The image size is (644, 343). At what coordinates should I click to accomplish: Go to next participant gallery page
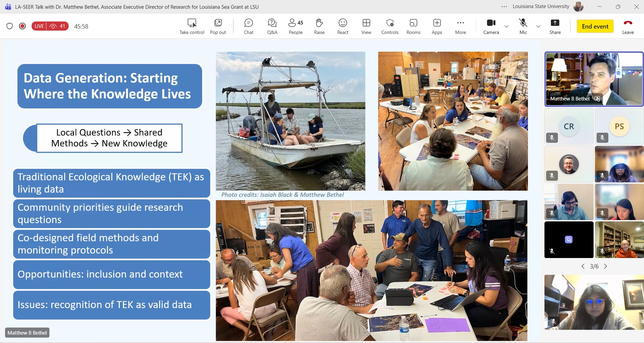pyautogui.click(x=606, y=266)
